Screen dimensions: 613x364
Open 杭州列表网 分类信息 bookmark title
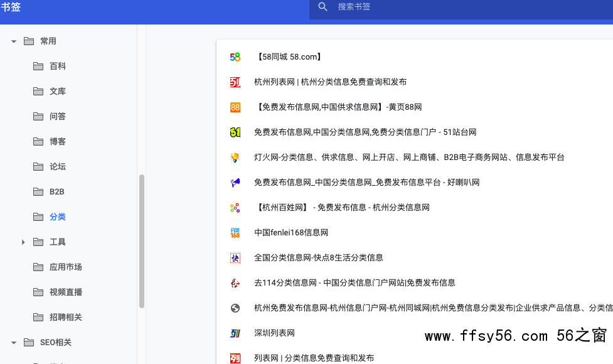331,82
